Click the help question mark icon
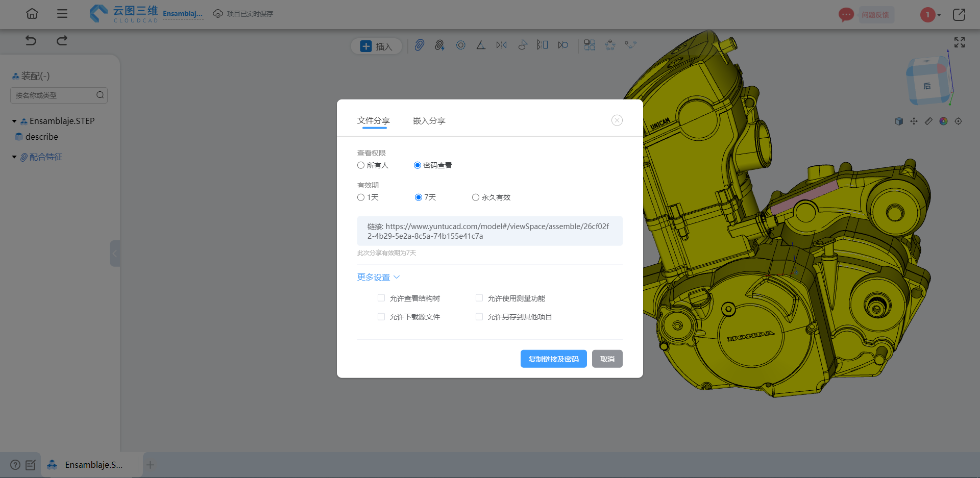980x478 pixels. tap(15, 465)
